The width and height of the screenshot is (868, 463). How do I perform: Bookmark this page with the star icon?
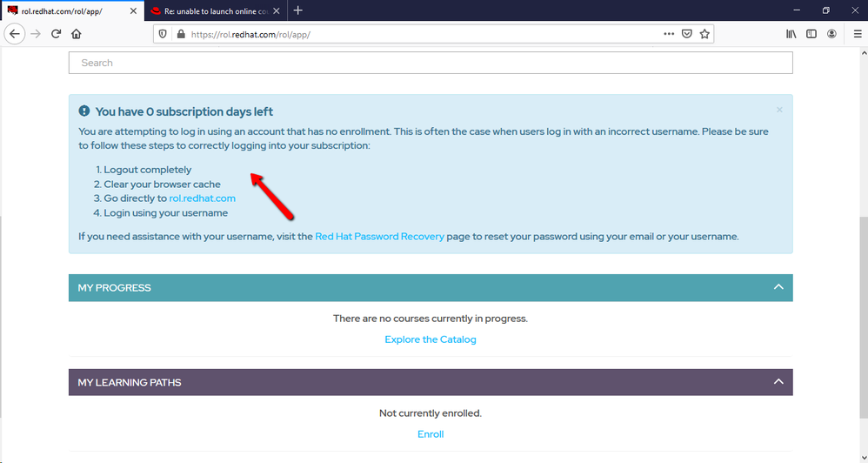click(x=704, y=34)
